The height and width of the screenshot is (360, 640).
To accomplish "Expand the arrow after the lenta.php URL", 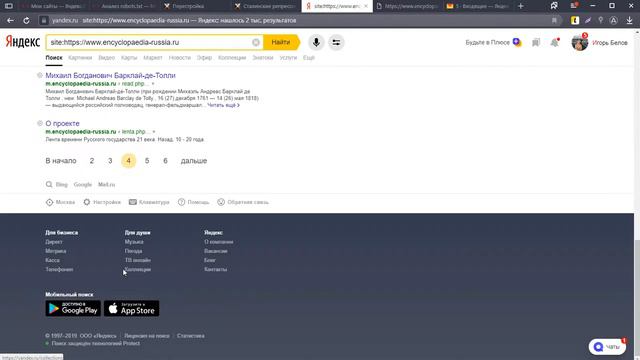I will [154, 132].
